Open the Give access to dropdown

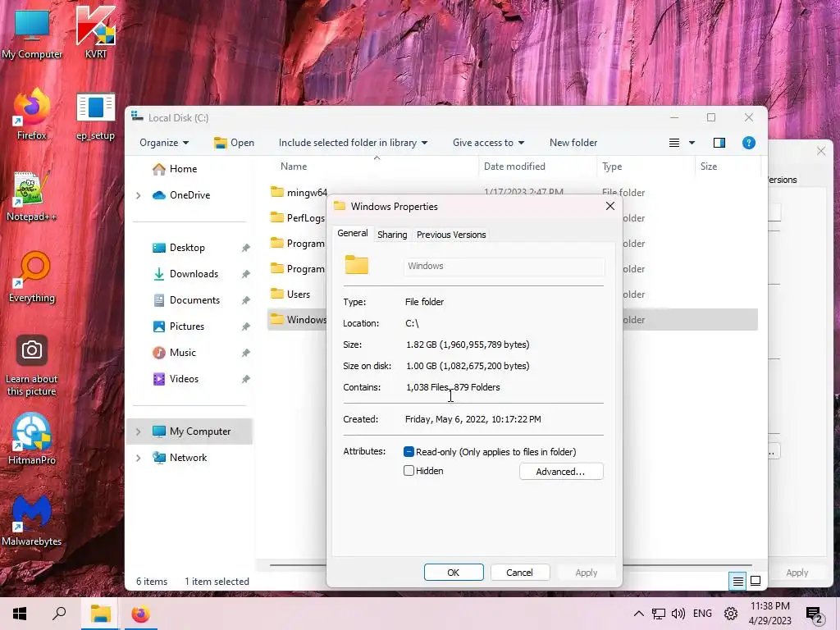point(489,143)
